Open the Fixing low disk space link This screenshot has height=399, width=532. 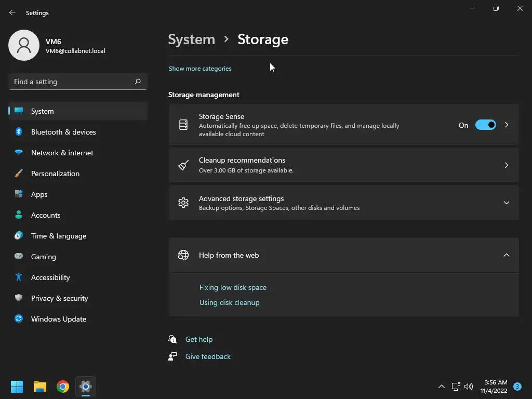(x=233, y=287)
